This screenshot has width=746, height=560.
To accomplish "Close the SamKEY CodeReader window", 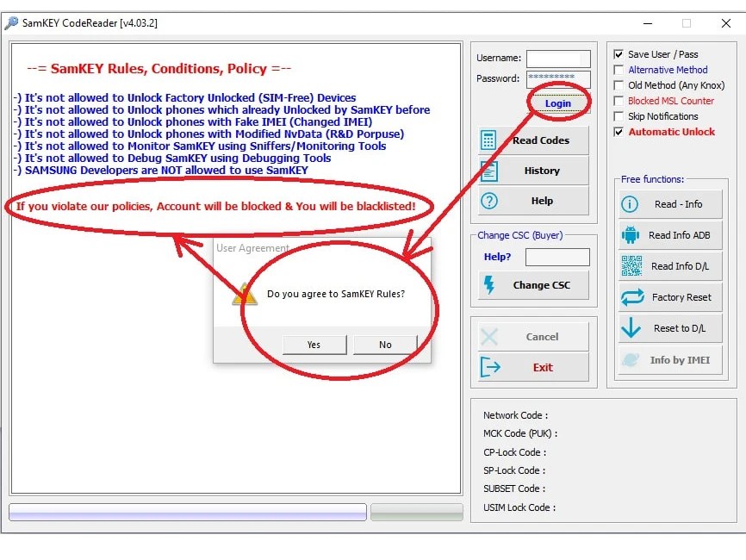I will [726, 23].
